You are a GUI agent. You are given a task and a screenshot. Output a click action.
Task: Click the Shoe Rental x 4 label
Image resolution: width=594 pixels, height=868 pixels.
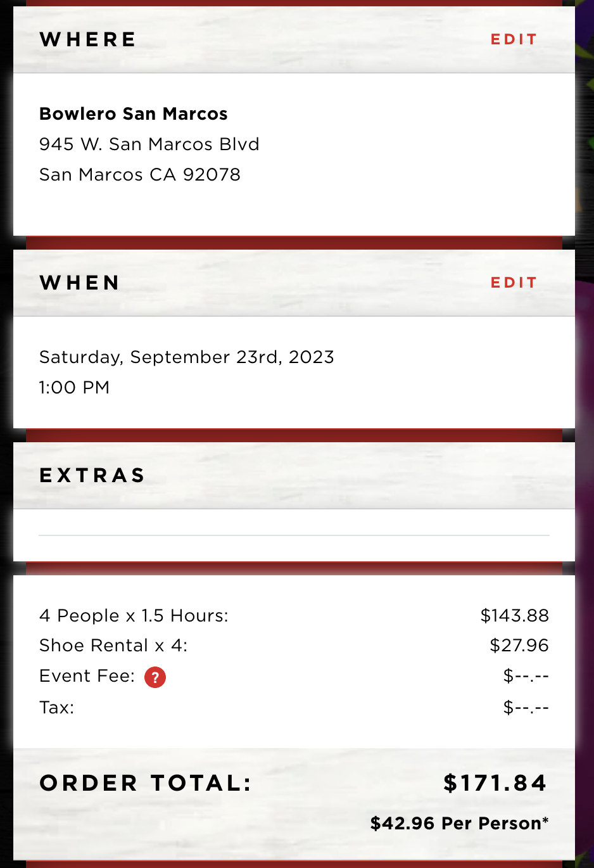pyautogui.click(x=113, y=646)
